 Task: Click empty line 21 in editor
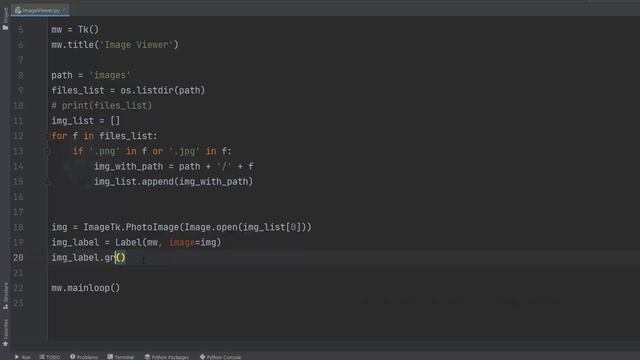pos(343,273)
